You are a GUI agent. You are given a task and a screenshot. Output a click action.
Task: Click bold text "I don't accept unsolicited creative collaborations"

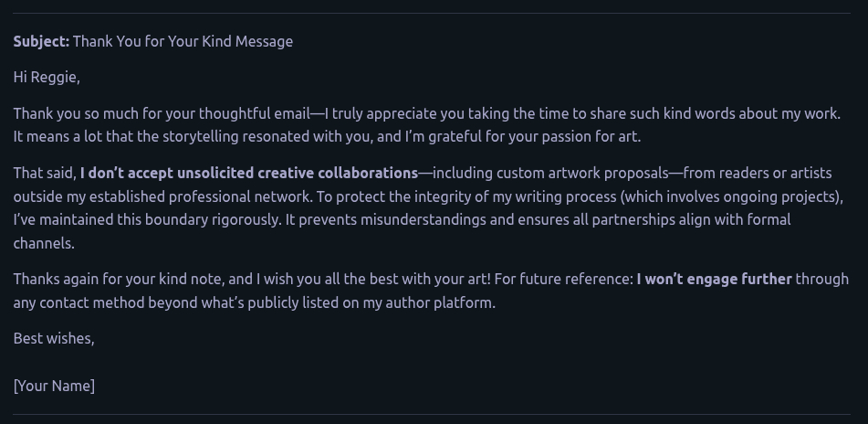(248, 173)
